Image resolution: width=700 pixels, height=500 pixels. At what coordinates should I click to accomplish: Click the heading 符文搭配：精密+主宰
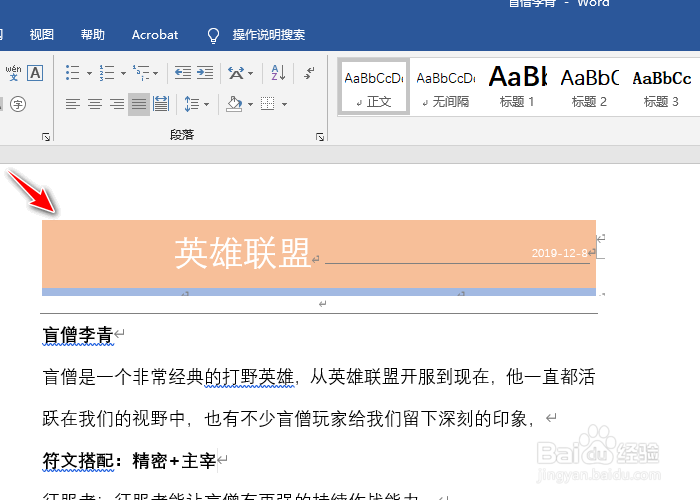[x=129, y=461]
